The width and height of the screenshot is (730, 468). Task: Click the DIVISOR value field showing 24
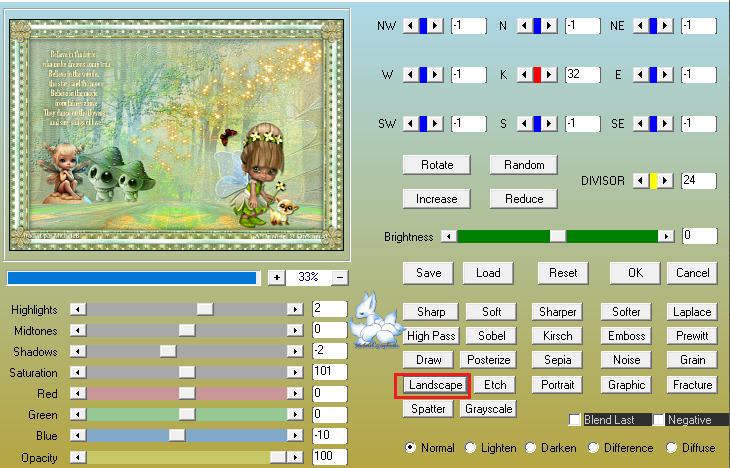[698, 181]
